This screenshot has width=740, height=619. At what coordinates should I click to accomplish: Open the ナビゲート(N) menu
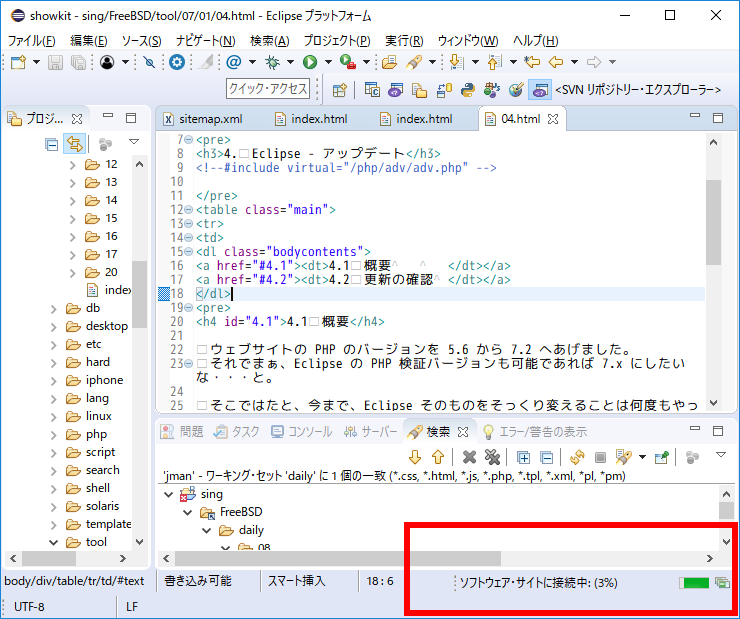(x=205, y=41)
